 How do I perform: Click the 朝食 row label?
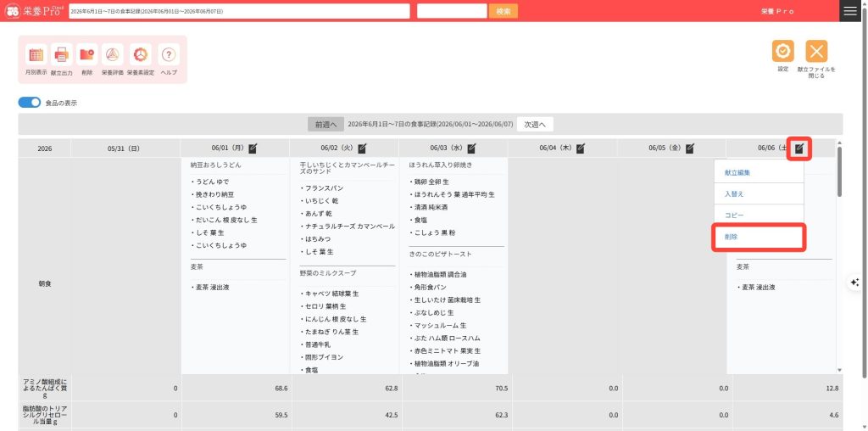(45, 283)
